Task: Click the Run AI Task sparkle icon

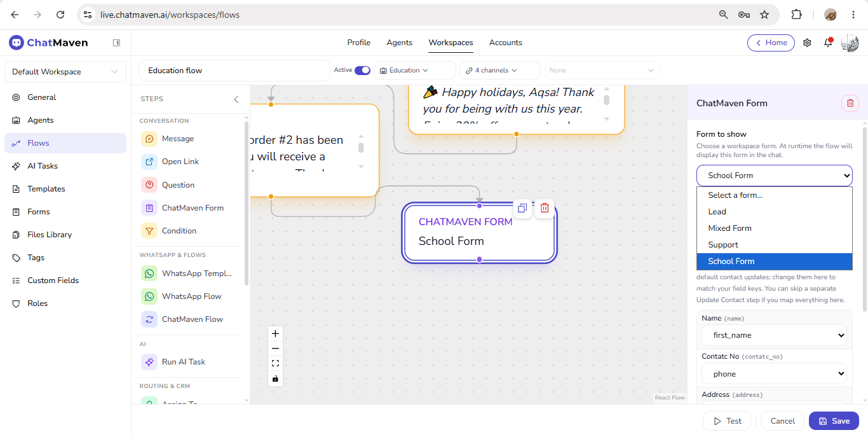Action: [x=149, y=362]
